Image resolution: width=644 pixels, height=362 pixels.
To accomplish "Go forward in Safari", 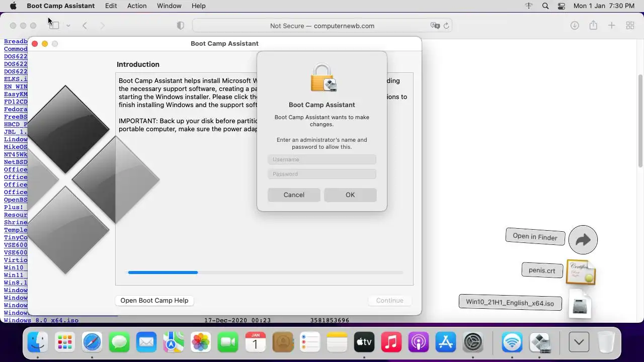I will (x=102, y=26).
